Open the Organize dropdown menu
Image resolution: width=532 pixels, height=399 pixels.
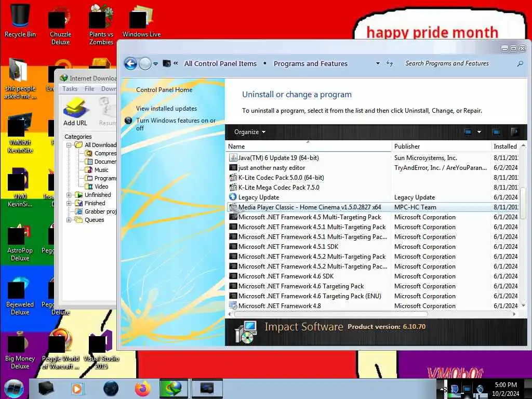coord(250,132)
